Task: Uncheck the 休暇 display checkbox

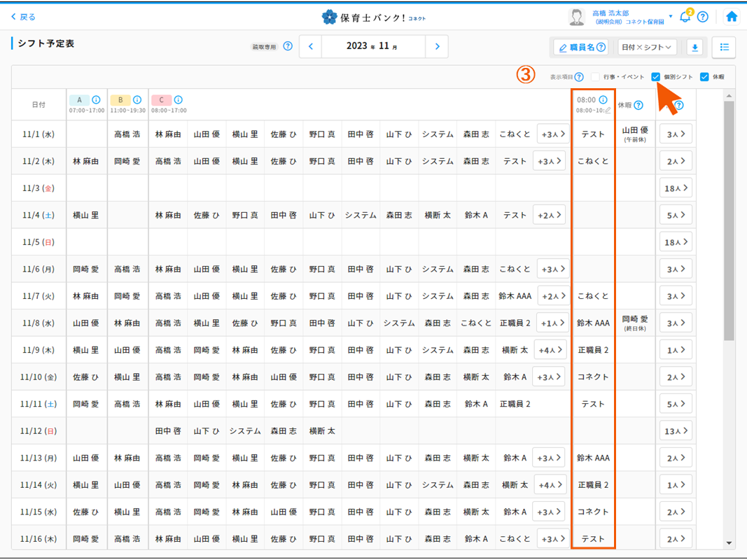Action: (x=704, y=77)
